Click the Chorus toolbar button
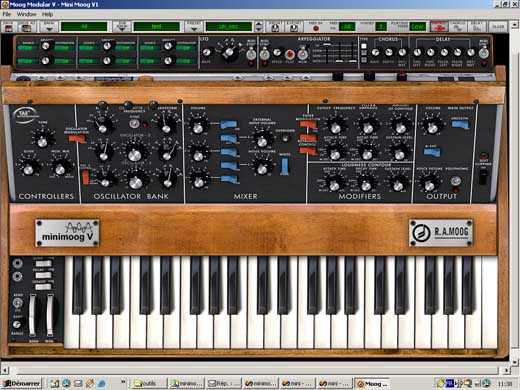520x390 pixels. click(458, 27)
